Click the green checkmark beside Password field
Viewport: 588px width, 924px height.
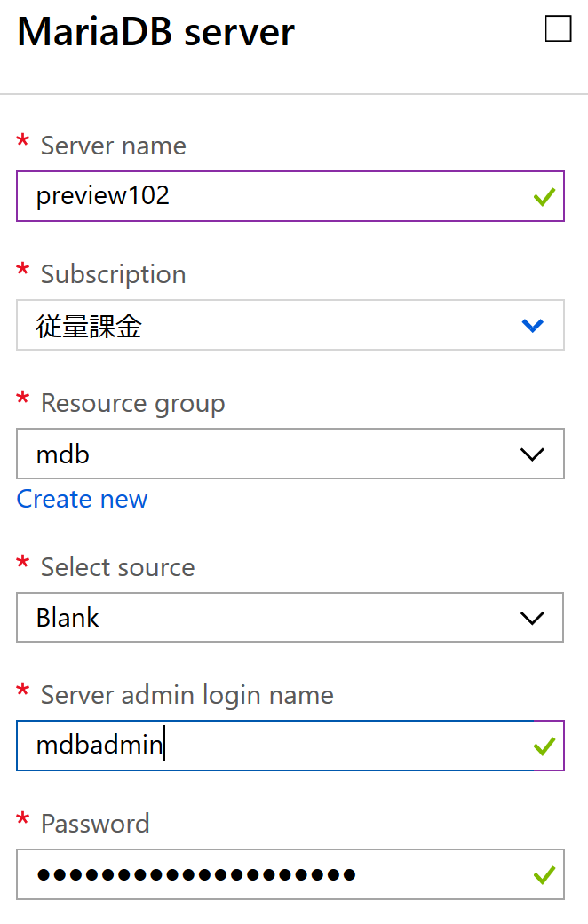tap(544, 874)
